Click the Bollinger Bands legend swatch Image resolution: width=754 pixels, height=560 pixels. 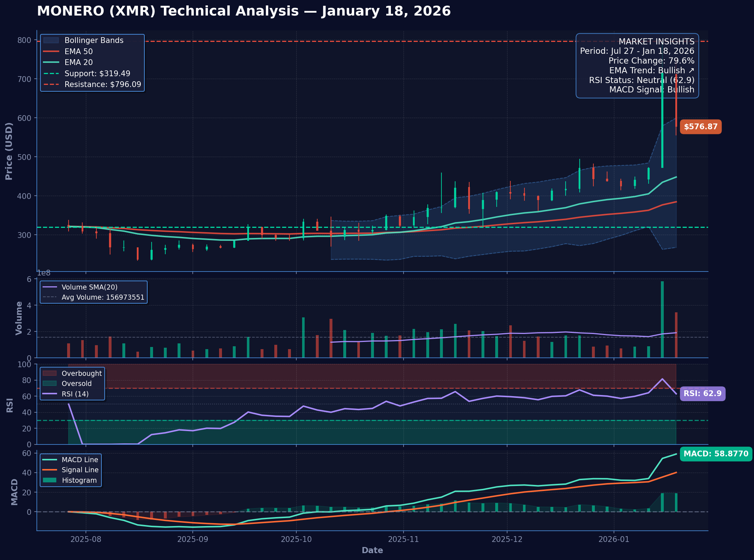[x=51, y=40]
